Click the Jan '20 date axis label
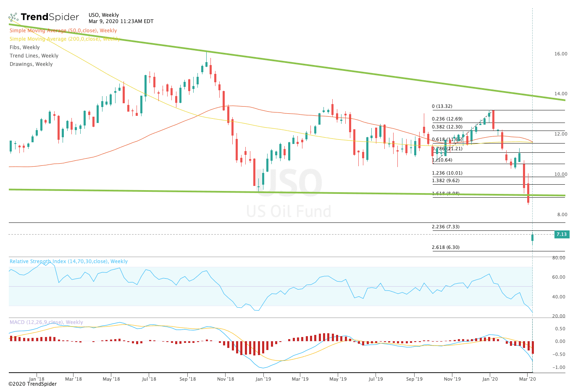Viewport: 578px width, 392px height. click(490, 379)
